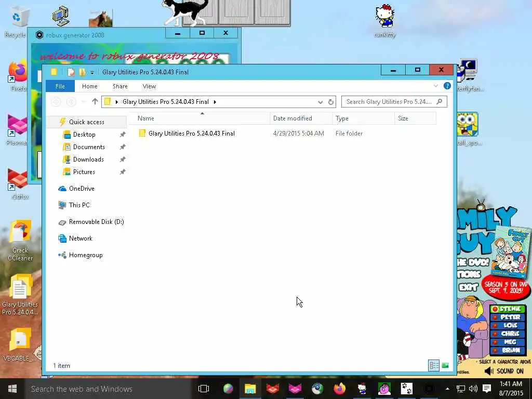Open Removable Disk (D:) in sidebar

pos(96,222)
